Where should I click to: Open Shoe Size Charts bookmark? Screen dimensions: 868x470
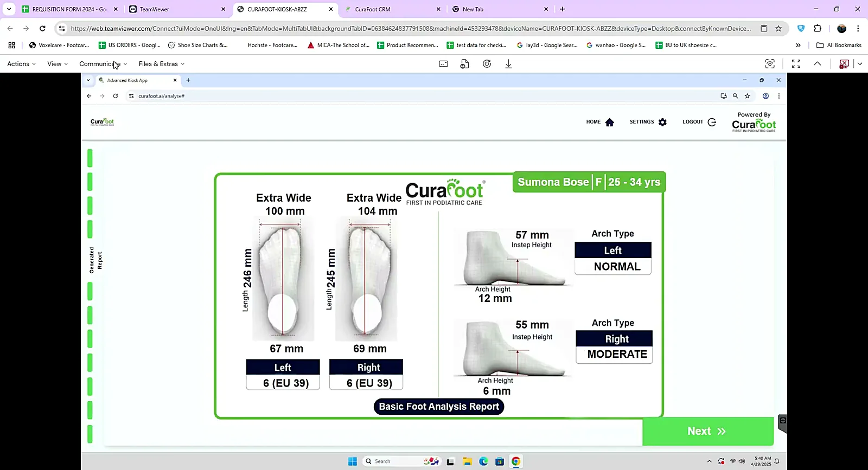pos(198,45)
